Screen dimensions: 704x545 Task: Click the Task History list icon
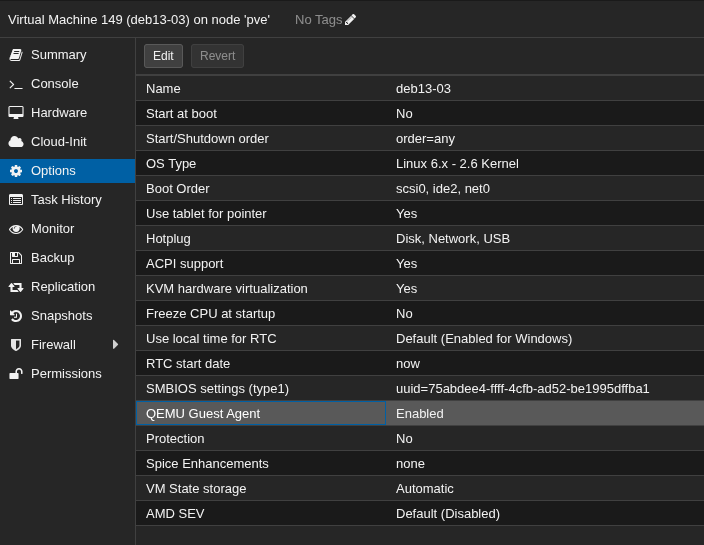coord(16,200)
